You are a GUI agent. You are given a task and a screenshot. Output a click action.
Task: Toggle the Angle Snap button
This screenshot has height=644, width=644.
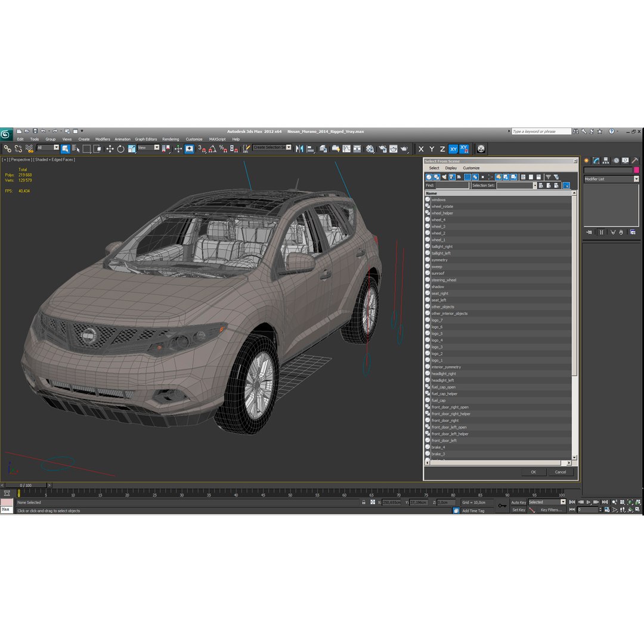click(x=212, y=149)
